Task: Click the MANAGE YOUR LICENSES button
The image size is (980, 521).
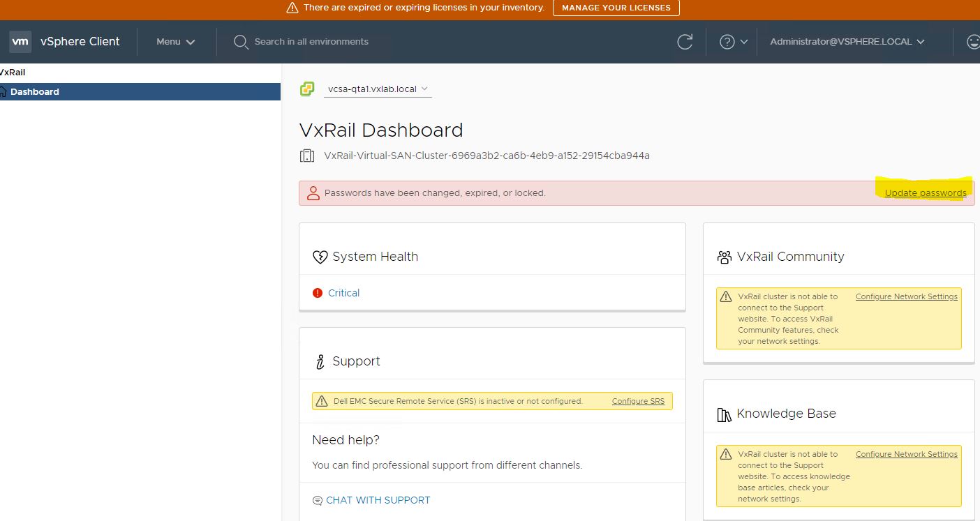Action: [615, 8]
